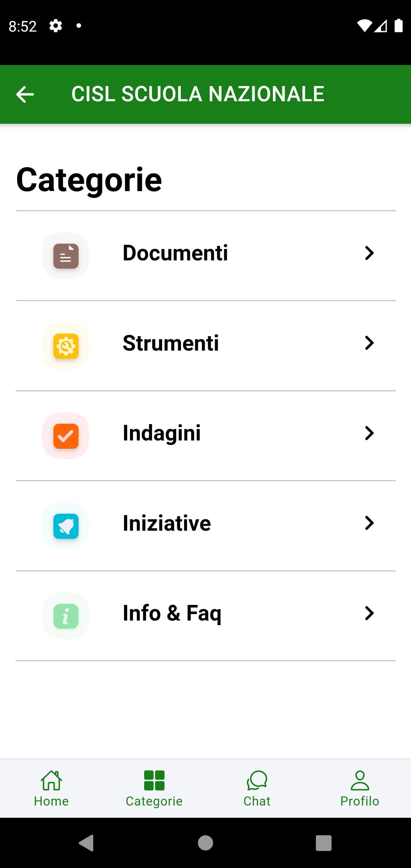
Task: Tap the settings gear in status bar
Action: 56,26
